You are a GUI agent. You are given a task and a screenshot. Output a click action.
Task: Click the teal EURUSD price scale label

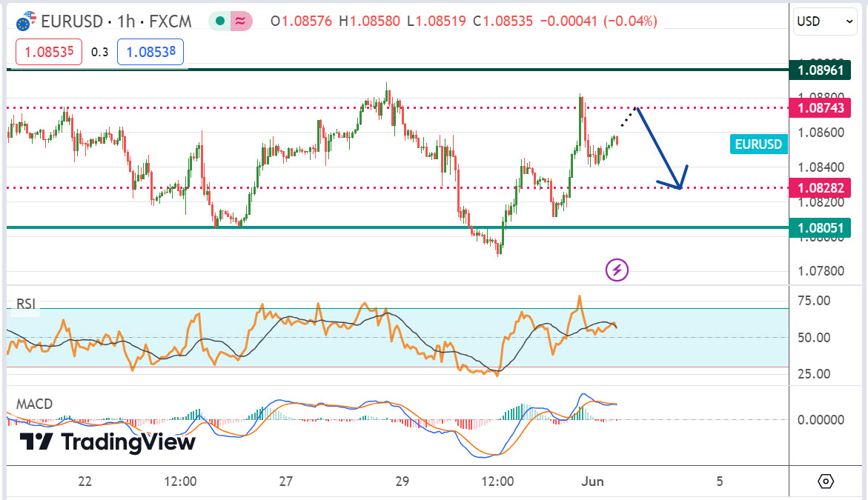coord(758,144)
